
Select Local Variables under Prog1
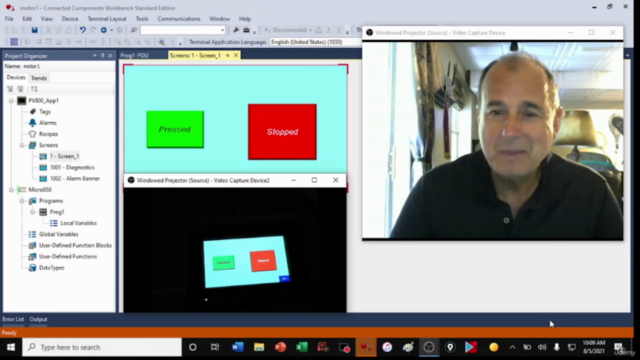click(78, 223)
